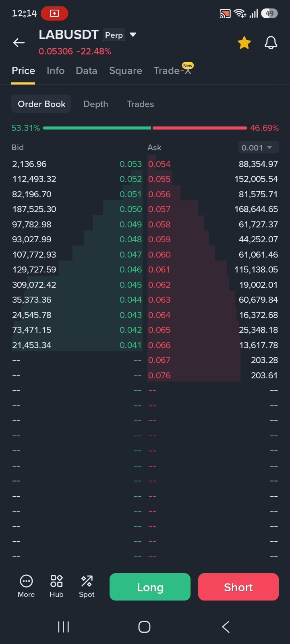Switch to the Info tab
This screenshot has width=290, height=644.
click(56, 71)
